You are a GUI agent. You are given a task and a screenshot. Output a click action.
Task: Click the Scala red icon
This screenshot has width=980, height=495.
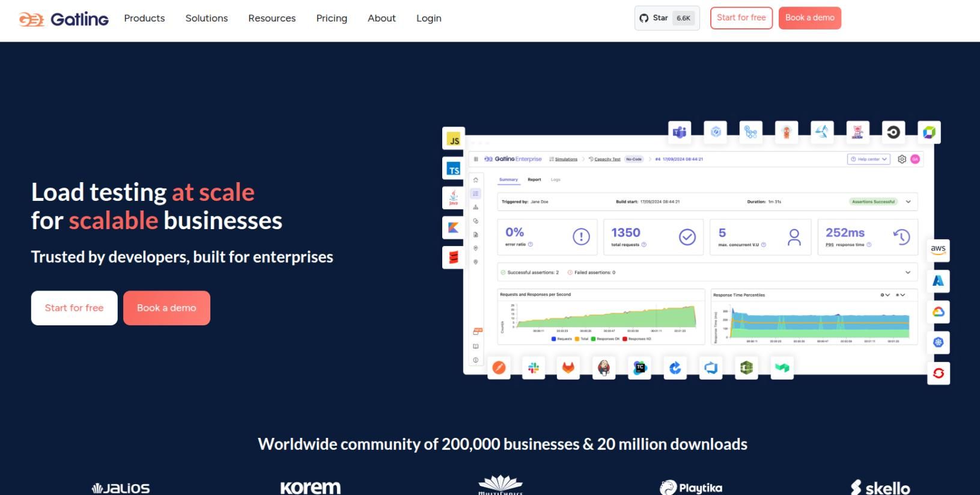(454, 257)
